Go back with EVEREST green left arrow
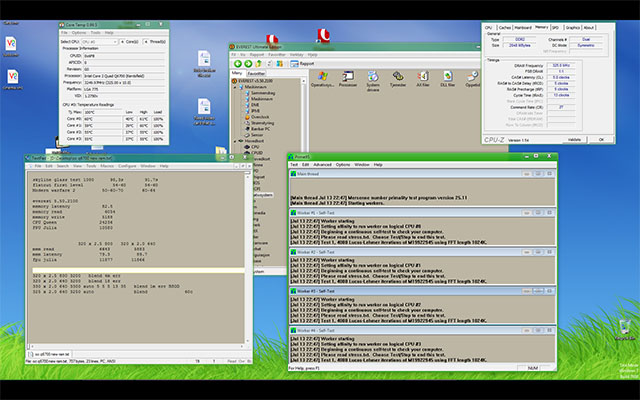Screen dimensions: 640x400 click(238, 64)
